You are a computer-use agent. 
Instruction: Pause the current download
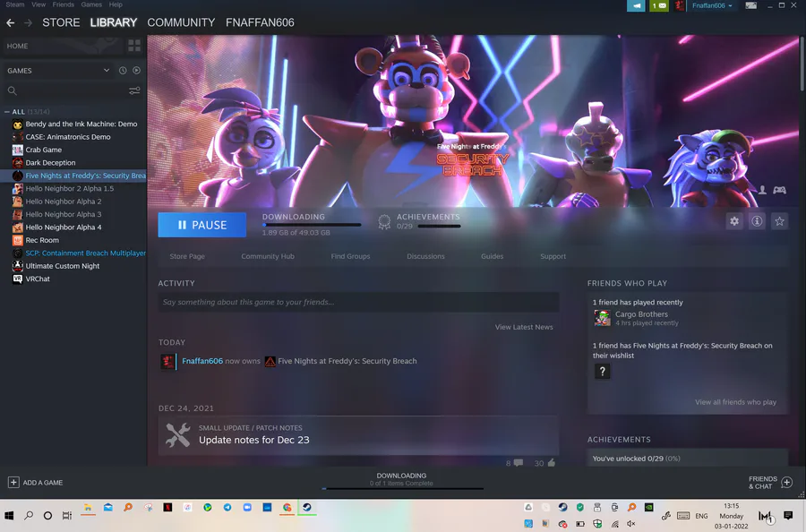202,225
